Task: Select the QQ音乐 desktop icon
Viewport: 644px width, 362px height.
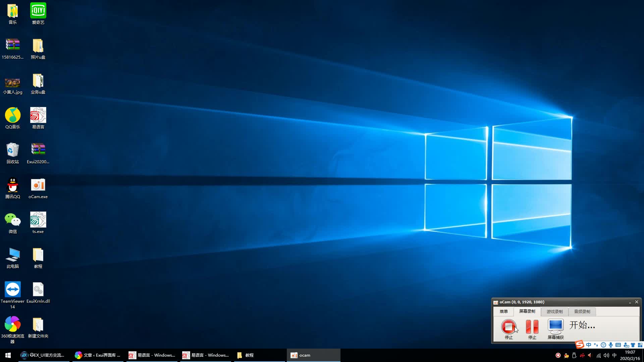Action: [x=13, y=118]
